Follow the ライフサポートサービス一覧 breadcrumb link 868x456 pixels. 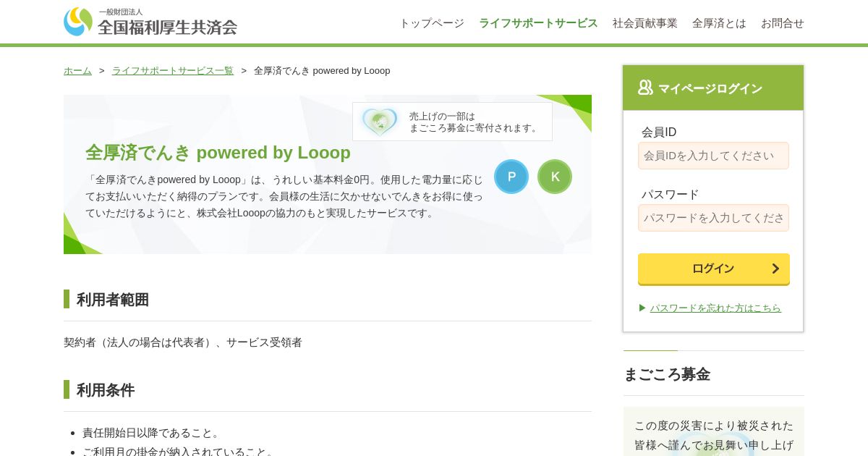pos(173,70)
